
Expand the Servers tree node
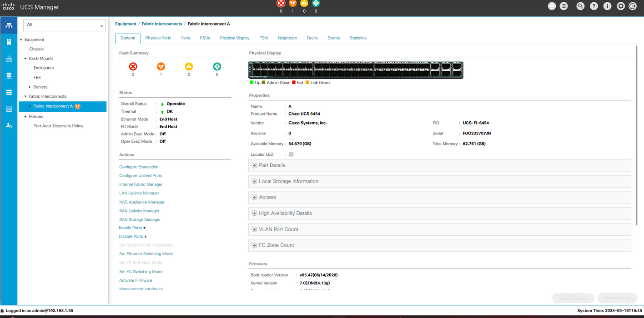[x=30, y=87]
